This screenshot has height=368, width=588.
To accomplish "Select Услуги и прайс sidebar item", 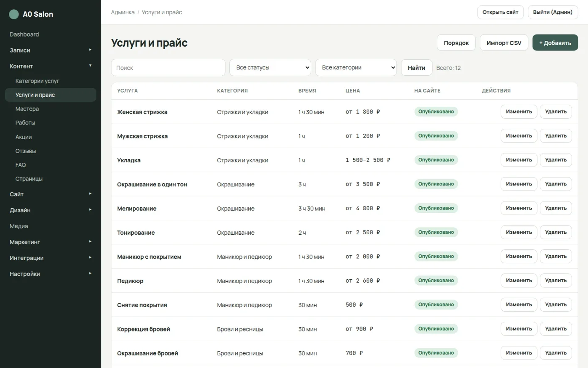I will pos(50,95).
